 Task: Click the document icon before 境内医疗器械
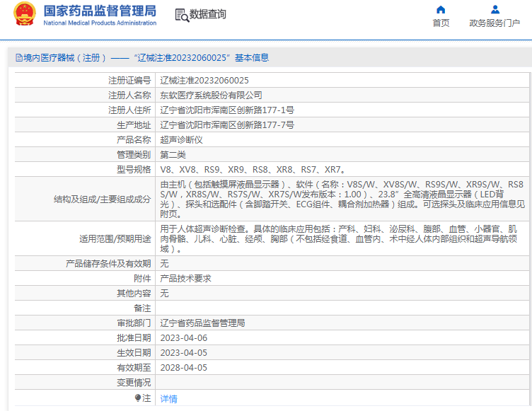[x=19, y=58]
